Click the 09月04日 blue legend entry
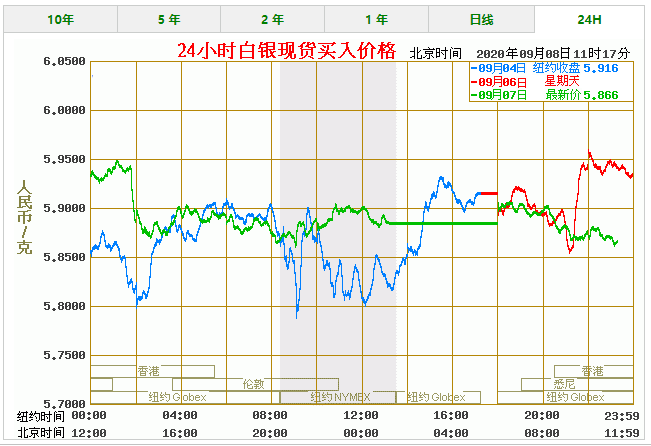The height and width of the screenshot is (446, 651). (x=499, y=68)
